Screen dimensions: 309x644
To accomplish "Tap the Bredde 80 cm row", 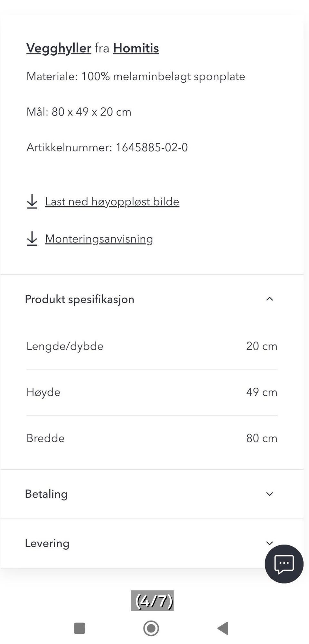I will [152, 438].
